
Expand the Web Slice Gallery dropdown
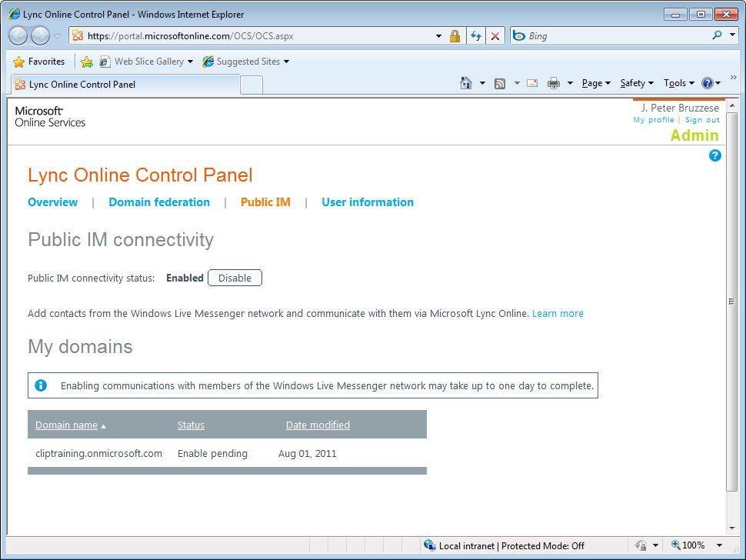tap(190, 62)
